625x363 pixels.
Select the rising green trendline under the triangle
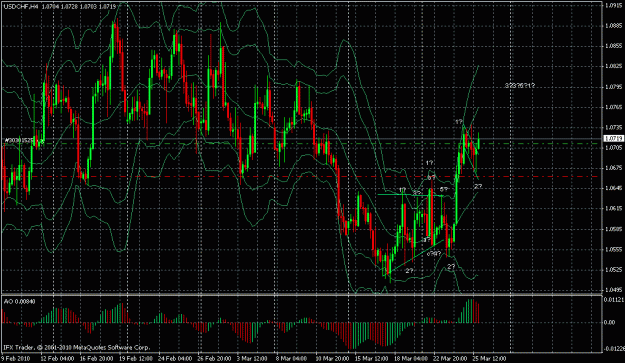click(415, 256)
